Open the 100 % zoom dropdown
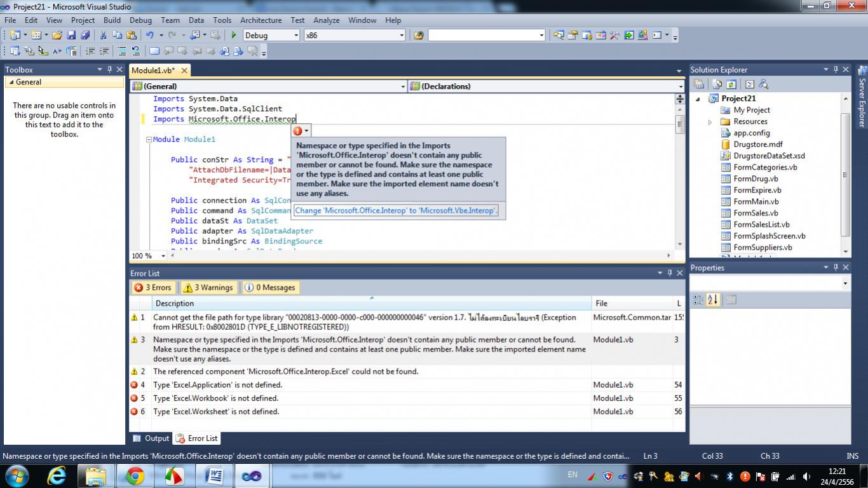Screen dimensions: 868x488 (163, 256)
